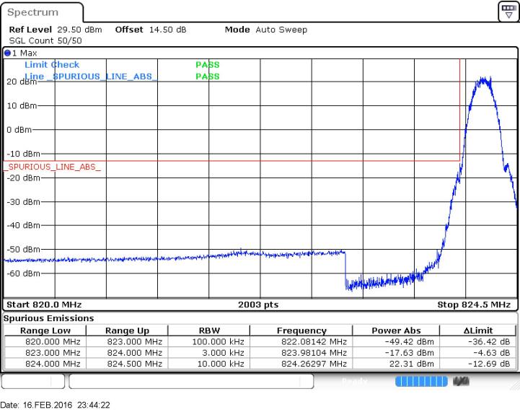Screen dimensions: 520x420
Task: Click the 20 dBm axis label
Action: pos(22,82)
